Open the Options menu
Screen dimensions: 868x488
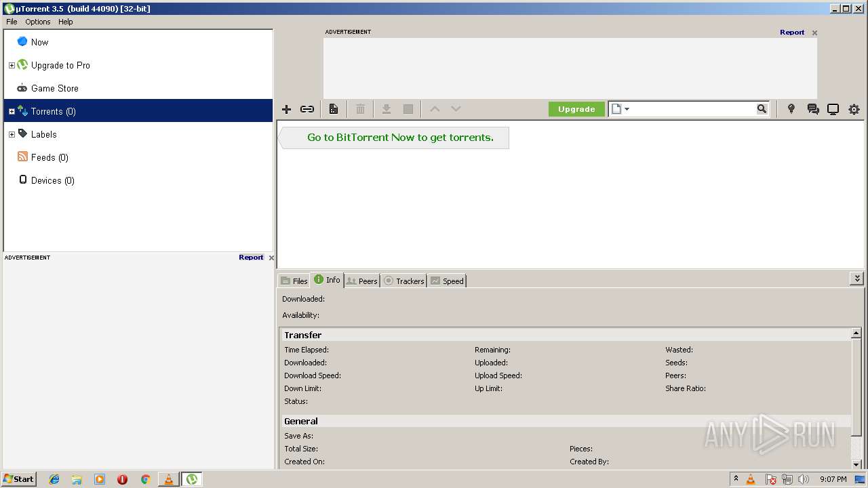pos(38,22)
